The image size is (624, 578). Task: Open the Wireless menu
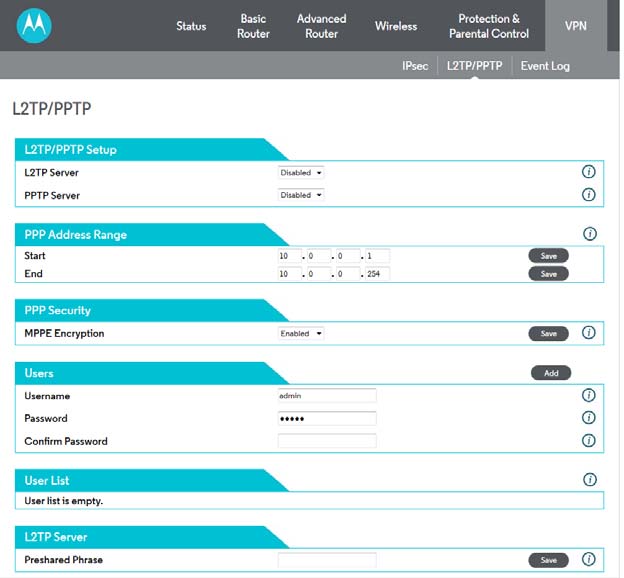point(396,26)
